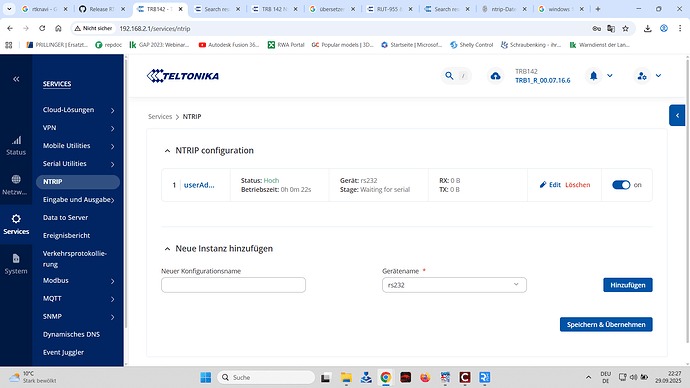Open a new browser tab with the plus button
The width and height of the screenshot is (690, 388).
pos(598,9)
